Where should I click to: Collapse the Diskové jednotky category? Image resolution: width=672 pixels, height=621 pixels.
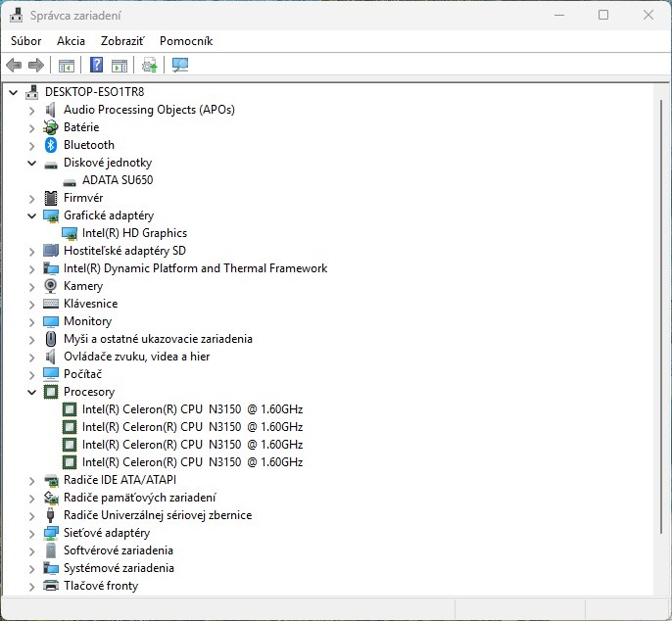point(31,163)
